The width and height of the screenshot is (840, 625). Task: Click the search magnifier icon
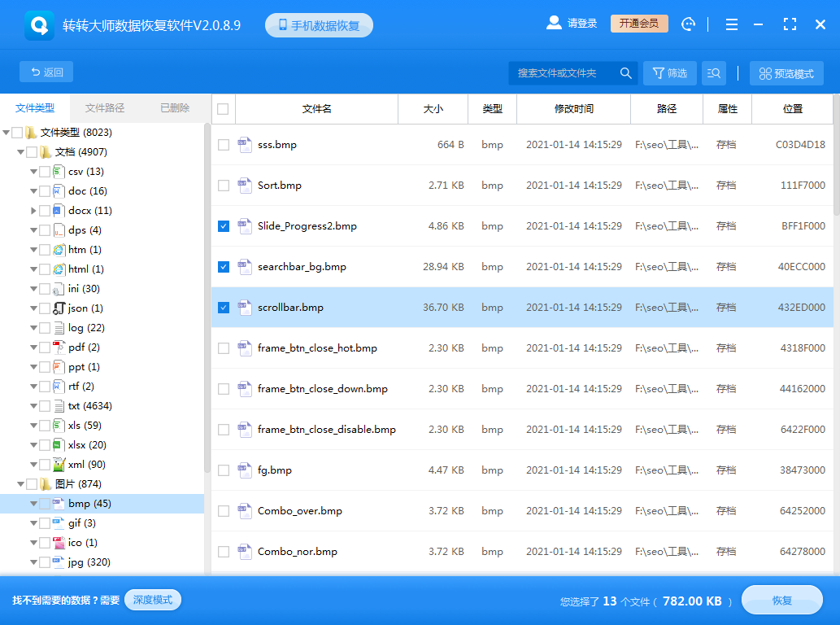625,72
